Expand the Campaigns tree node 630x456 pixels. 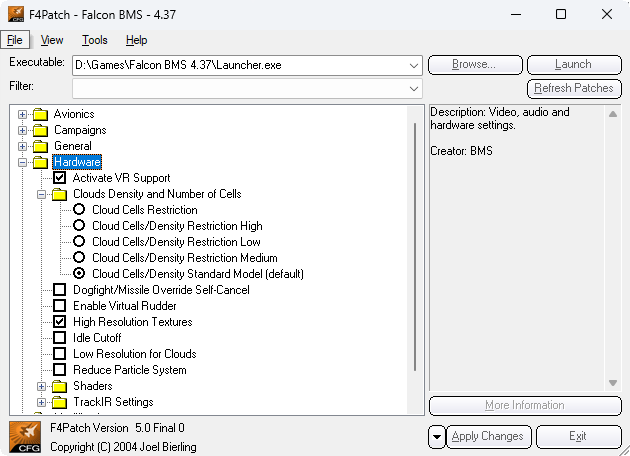(22, 131)
